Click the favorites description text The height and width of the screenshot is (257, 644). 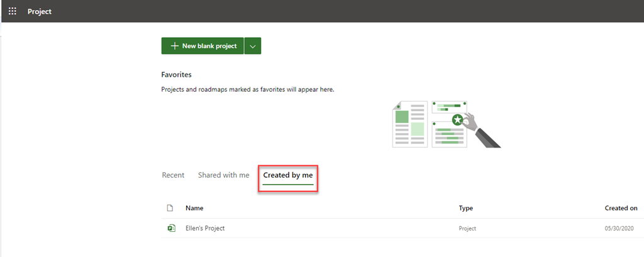(x=248, y=89)
